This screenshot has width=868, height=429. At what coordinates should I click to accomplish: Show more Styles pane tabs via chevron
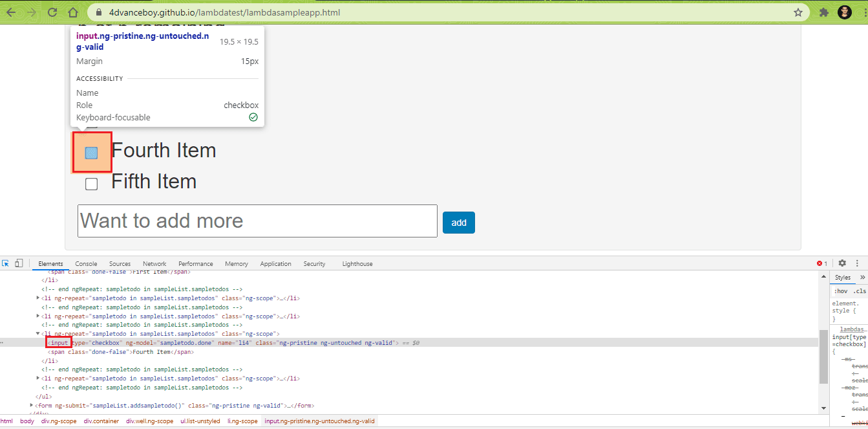click(x=862, y=278)
